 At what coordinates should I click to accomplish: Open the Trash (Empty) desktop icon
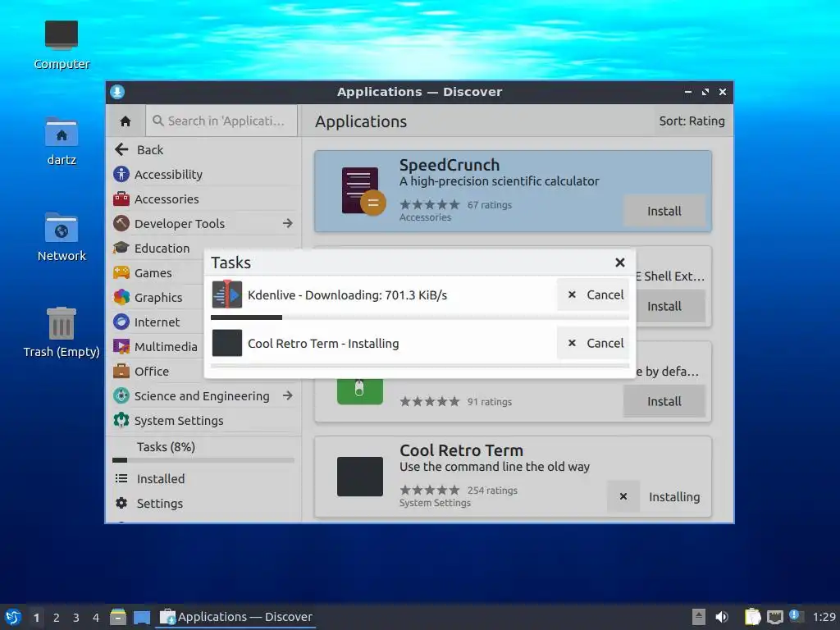coord(62,333)
